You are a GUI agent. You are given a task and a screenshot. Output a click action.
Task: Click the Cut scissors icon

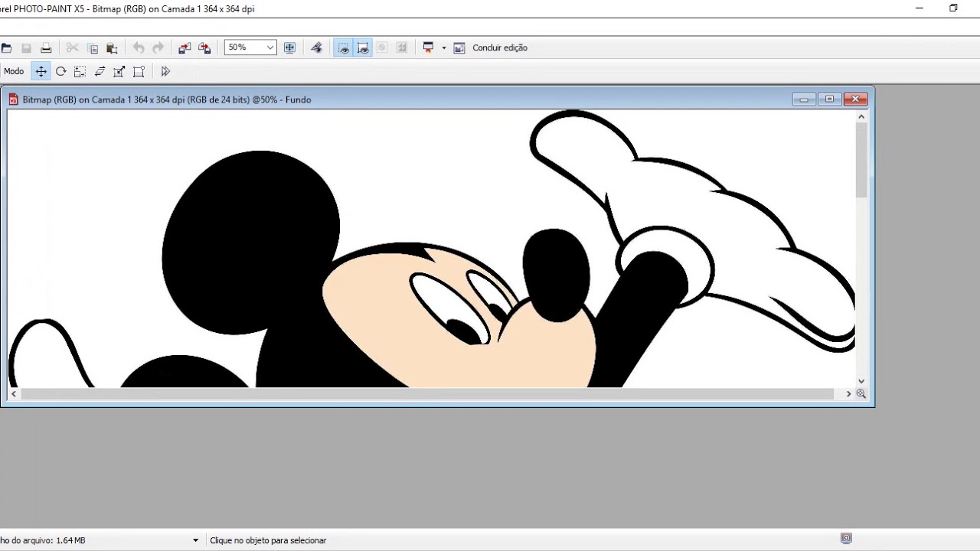click(x=73, y=47)
